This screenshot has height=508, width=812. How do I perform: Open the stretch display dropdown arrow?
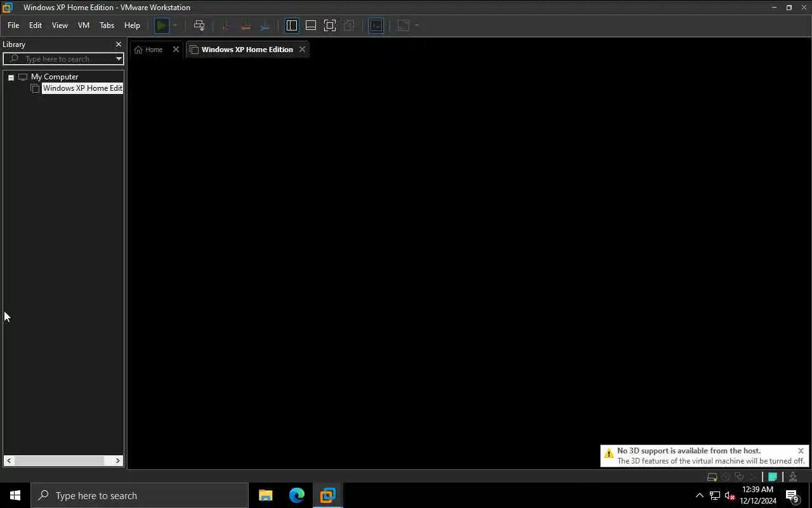pyautogui.click(x=417, y=25)
